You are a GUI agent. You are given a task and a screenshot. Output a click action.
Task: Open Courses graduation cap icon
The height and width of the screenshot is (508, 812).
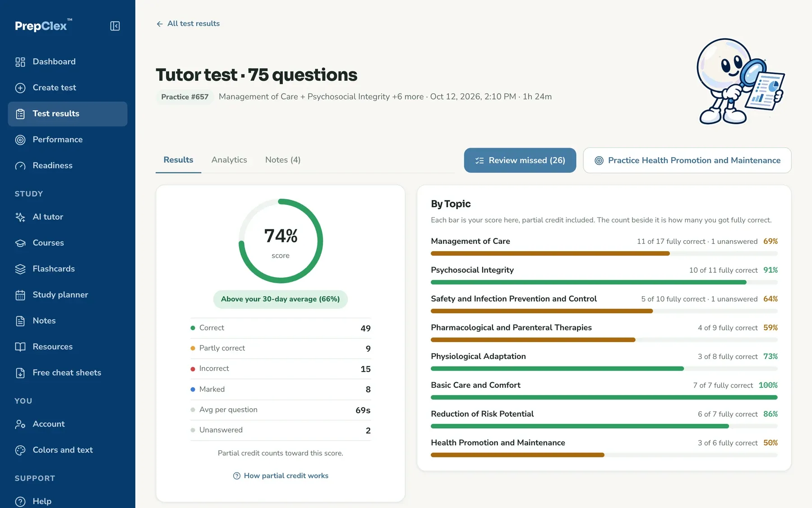click(x=20, y=243)
